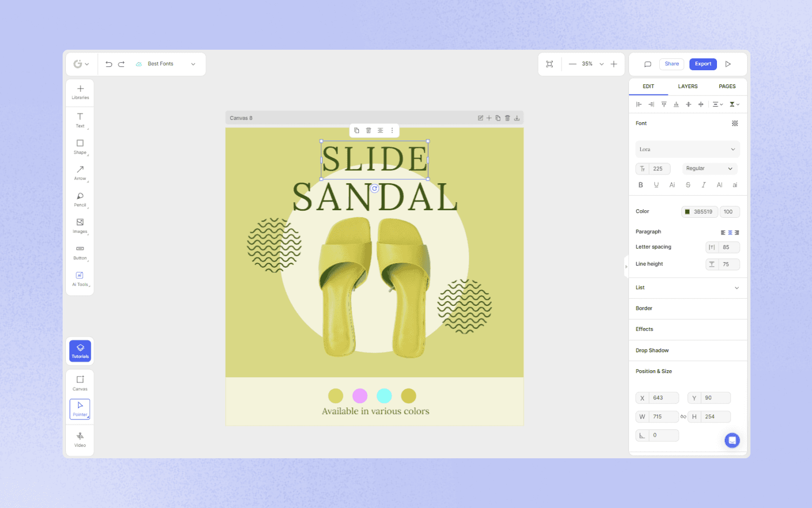
Task: Open the Lora font family dropdown
Action: point(687,149)
